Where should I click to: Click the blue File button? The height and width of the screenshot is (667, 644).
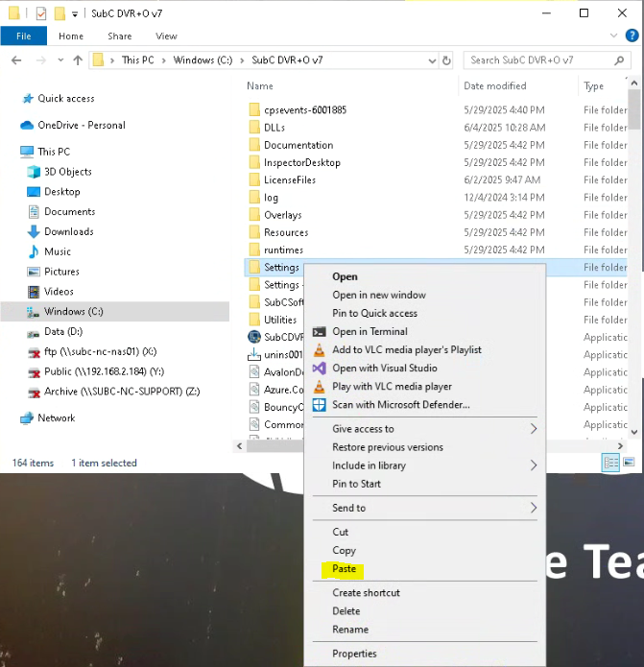coord(24,36)
